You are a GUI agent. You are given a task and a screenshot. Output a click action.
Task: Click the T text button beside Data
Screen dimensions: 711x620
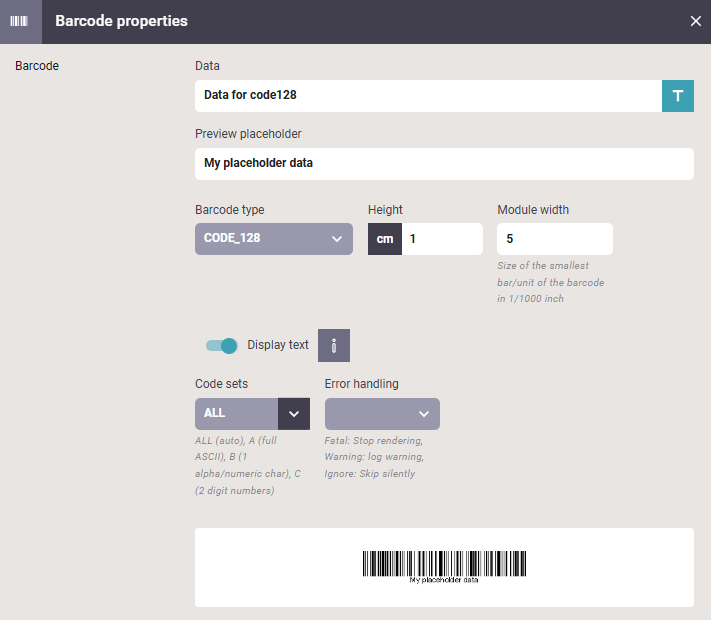click(x=677, y=96)
